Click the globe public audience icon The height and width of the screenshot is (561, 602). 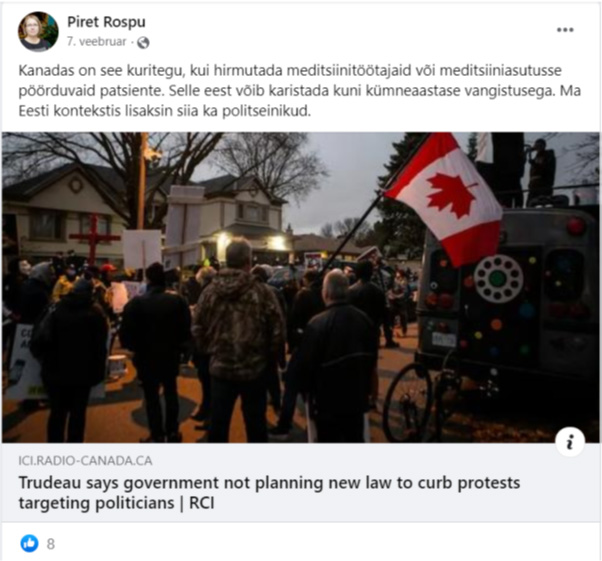click(143, 42)
